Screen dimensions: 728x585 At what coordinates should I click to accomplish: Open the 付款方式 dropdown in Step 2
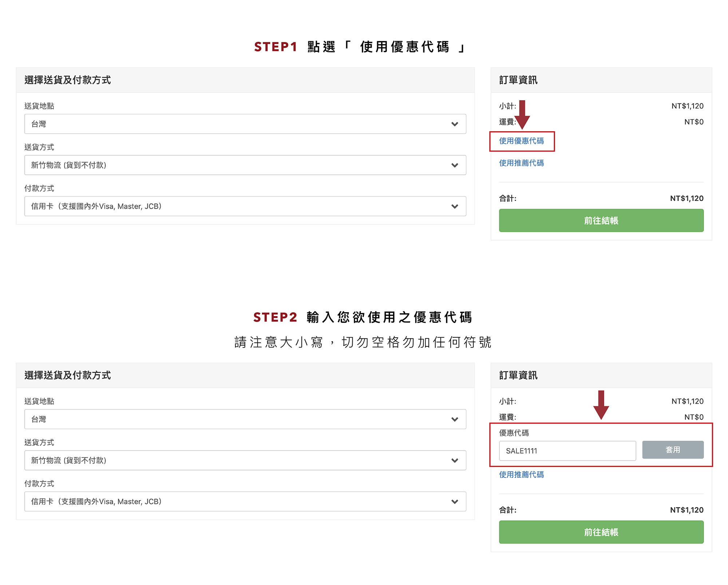(245, 502)
